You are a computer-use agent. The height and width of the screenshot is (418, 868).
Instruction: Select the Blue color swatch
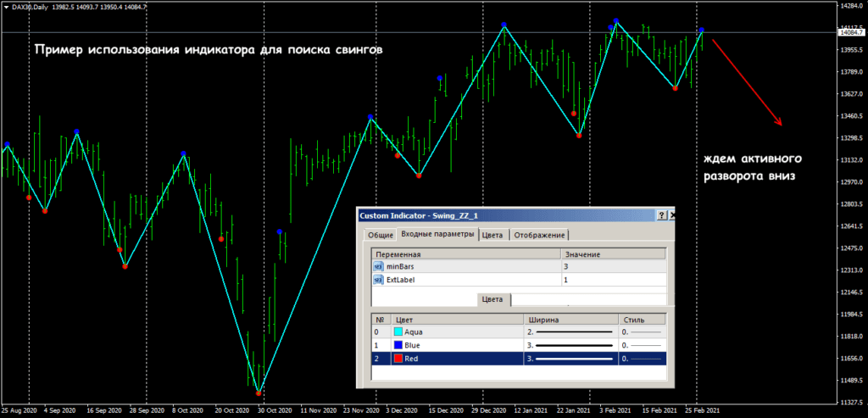tap(398, 346)
